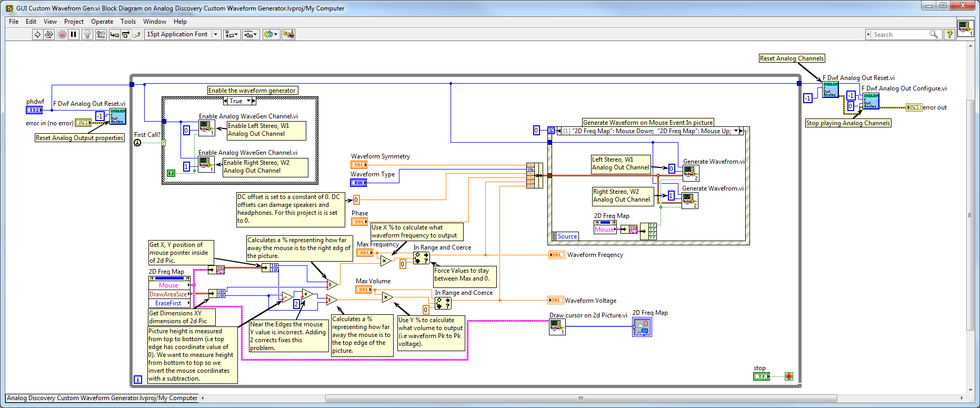Click the Phase DBL terminal
980x408 pixels.
360,222
